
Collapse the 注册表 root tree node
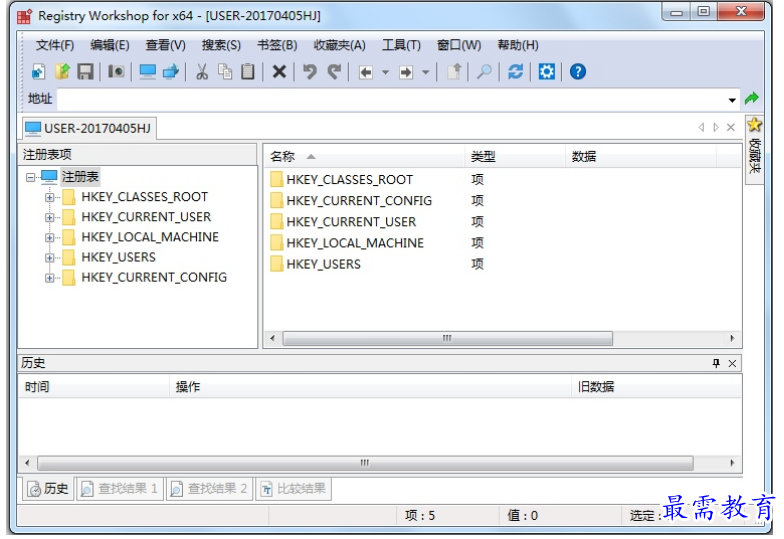30,177
